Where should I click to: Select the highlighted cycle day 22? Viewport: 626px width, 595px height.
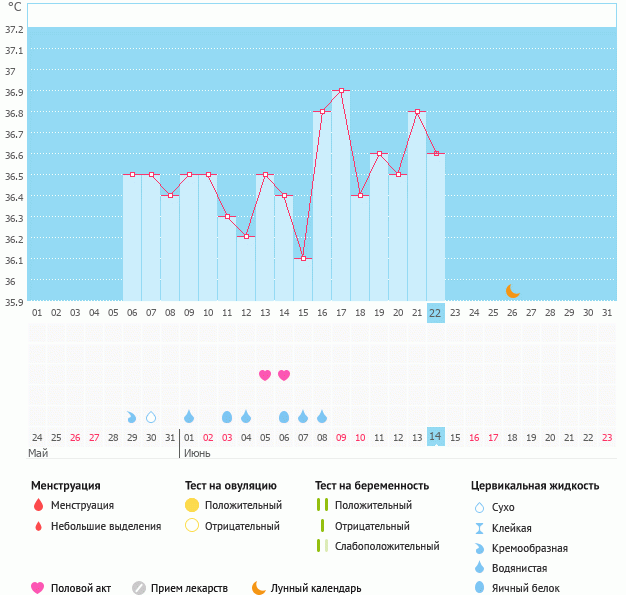tap(435, 312)
